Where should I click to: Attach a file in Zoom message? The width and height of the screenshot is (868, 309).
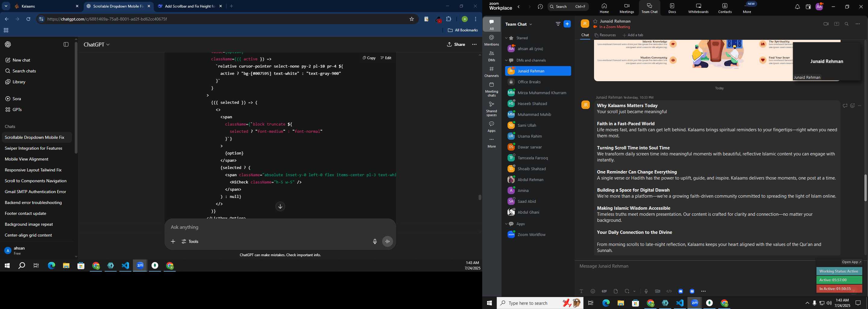click(x=616, y=291)
